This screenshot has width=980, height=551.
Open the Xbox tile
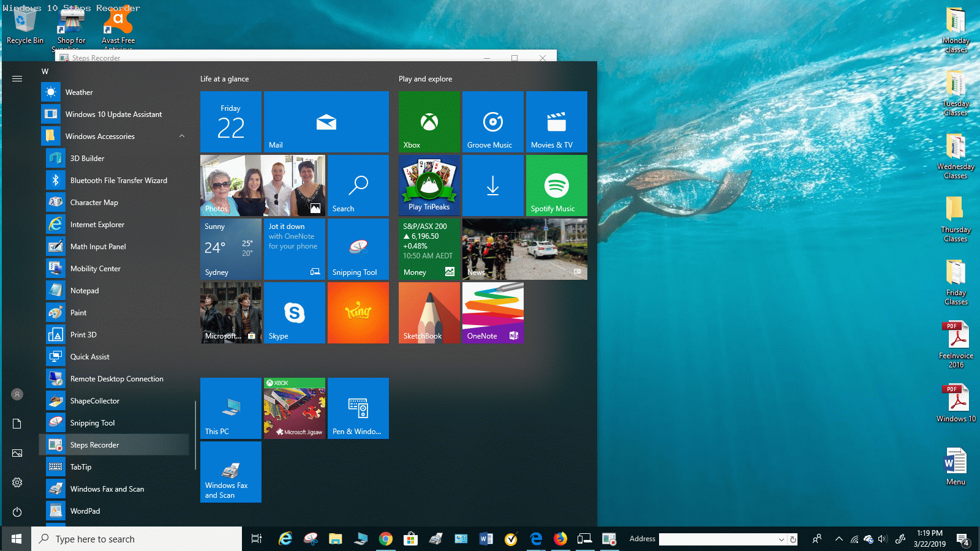coord(429,122)
